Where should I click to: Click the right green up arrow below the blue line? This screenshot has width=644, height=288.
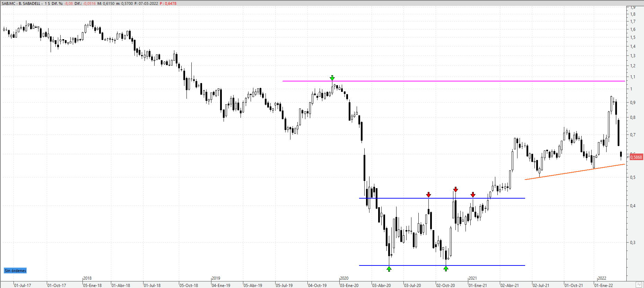coord(446,269)
